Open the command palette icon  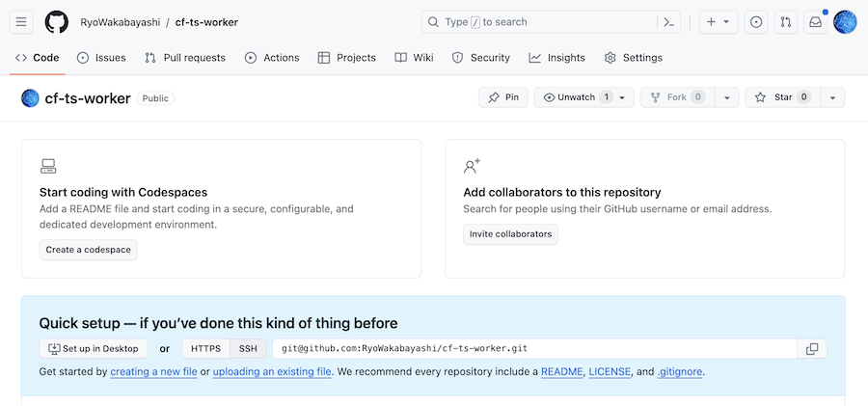[668, 22]
